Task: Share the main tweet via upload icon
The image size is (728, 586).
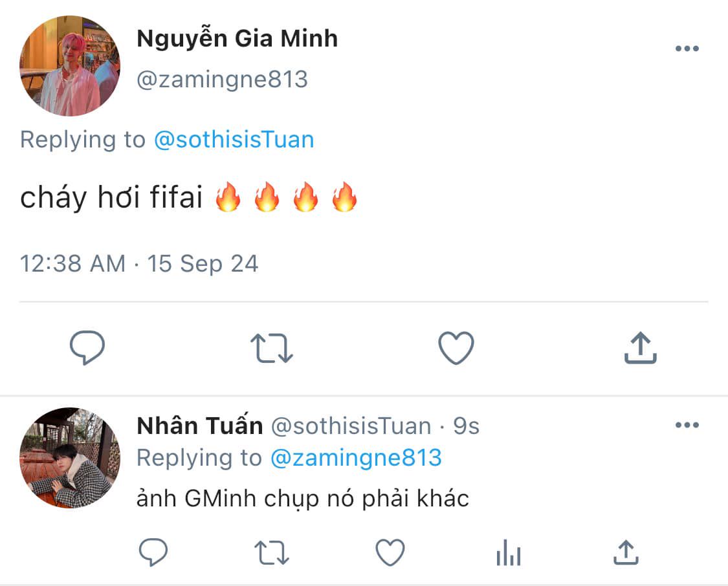Action: [x=640, y=347]
